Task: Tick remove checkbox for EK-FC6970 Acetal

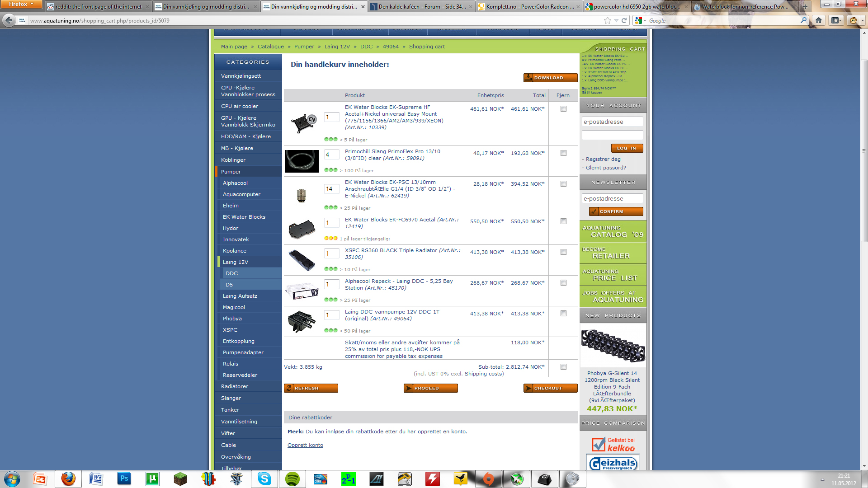Action: tap(563, 221)
